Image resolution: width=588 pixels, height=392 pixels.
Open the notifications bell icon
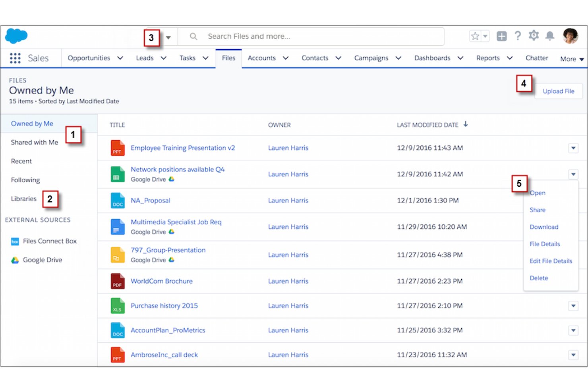point(549,36)
